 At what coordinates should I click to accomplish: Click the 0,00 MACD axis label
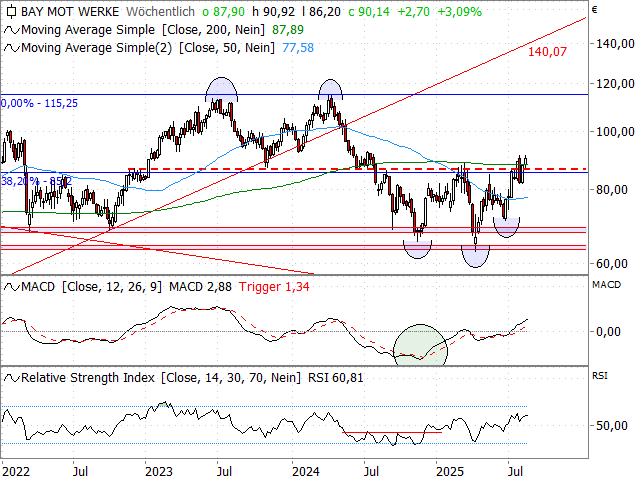(x=608, y=331)
